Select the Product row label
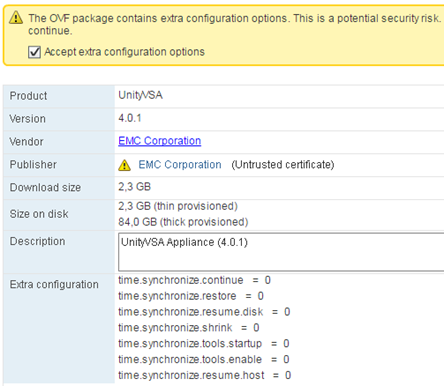The height and width of the screenshot is (386, 444). (28, 96)
